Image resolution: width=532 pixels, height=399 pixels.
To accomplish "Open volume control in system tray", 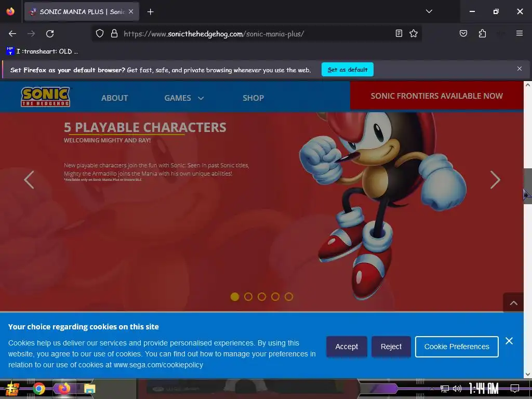I will pyautogui.click(x=457, y=389).
